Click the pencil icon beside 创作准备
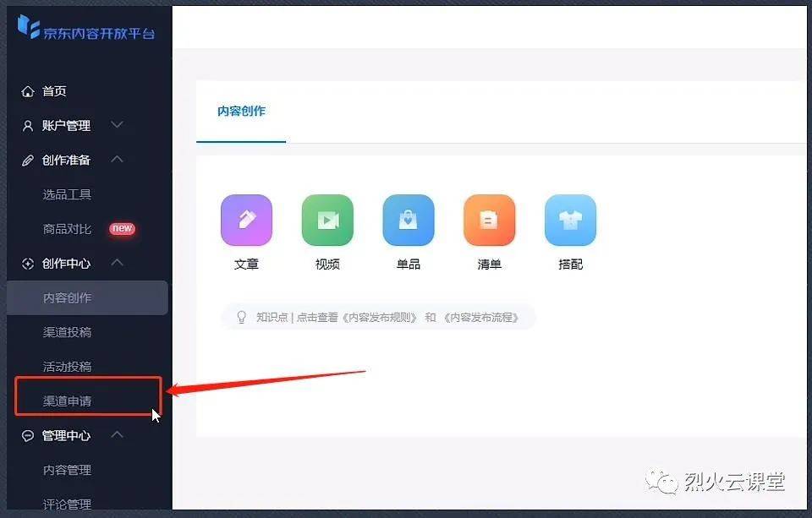The height and width of the screenshot is (518, 812). click(x=27, y=161)
